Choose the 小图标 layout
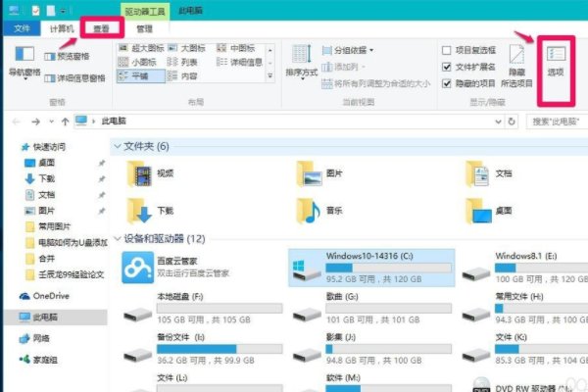Screen dimensions: 588x392 click(x=137, y=62)
